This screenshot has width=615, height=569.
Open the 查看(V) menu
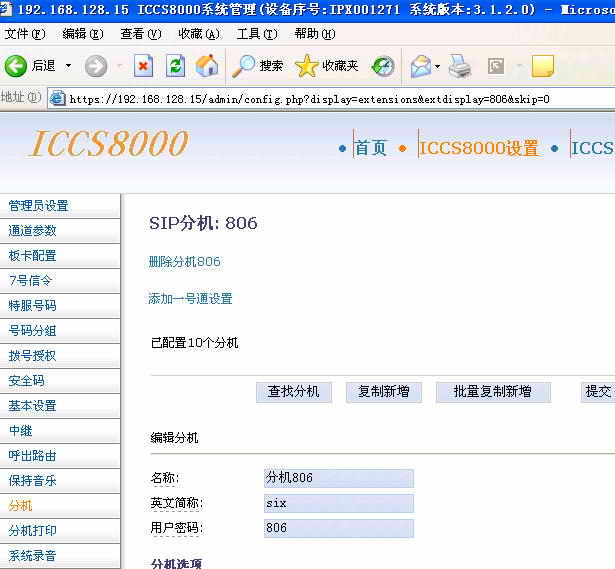click(x=139, y=33)
